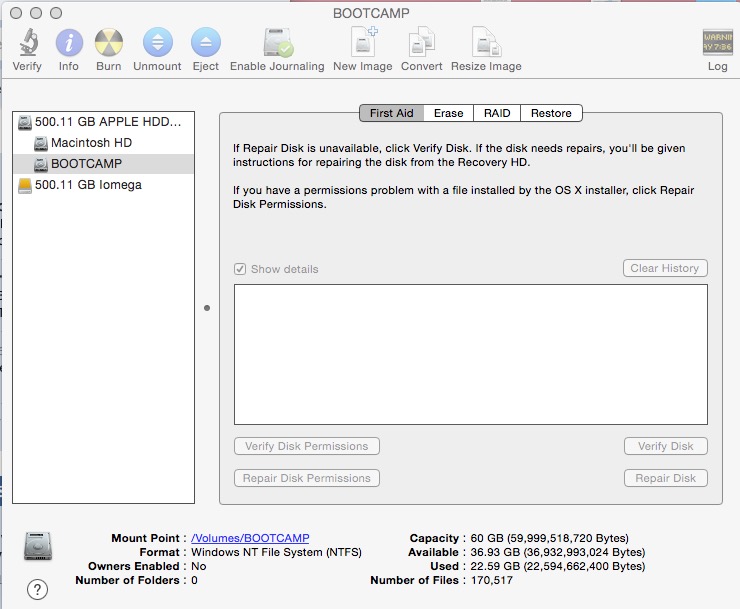
Task: Unmount the BOOTCAMP volume via toolbar
Action: [158, 42]
